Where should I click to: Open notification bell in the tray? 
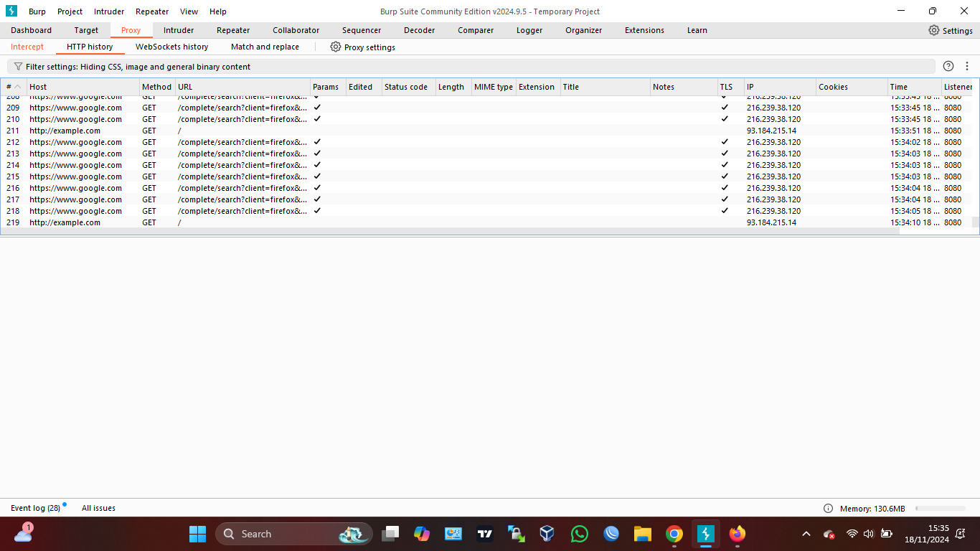961,534
